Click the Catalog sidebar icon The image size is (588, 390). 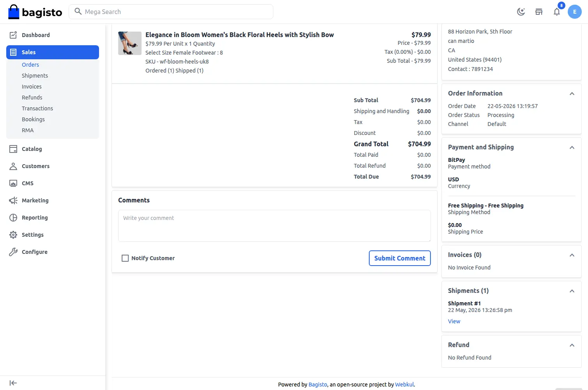13,149
